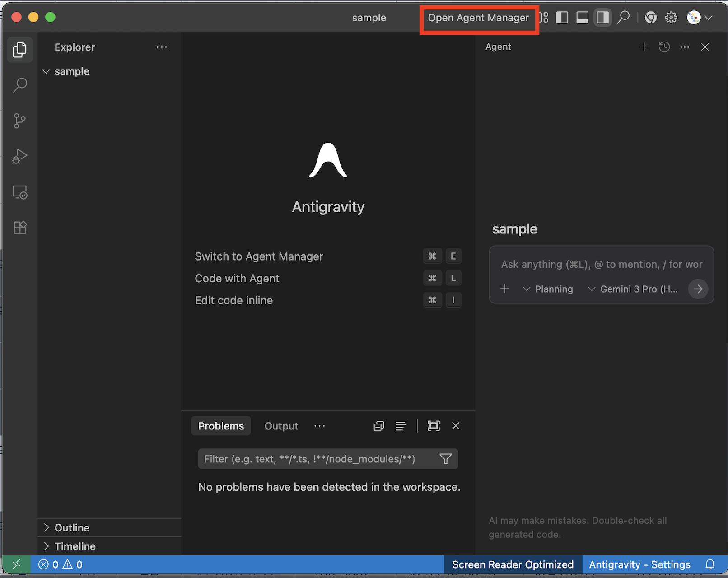Open notifications bell in status bar
Screen dimensions: 728x578
click(710, 564)
